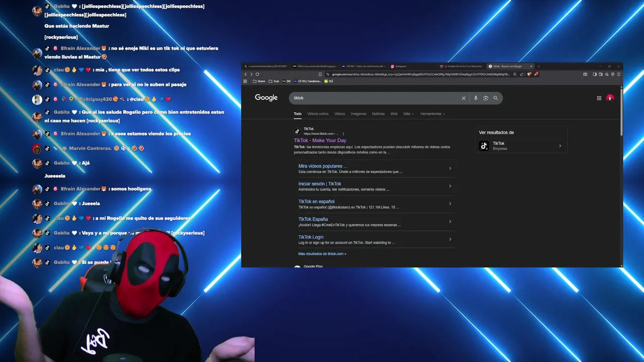
Task: Go forward with the browser forward arrow
Action: (252, 74)
